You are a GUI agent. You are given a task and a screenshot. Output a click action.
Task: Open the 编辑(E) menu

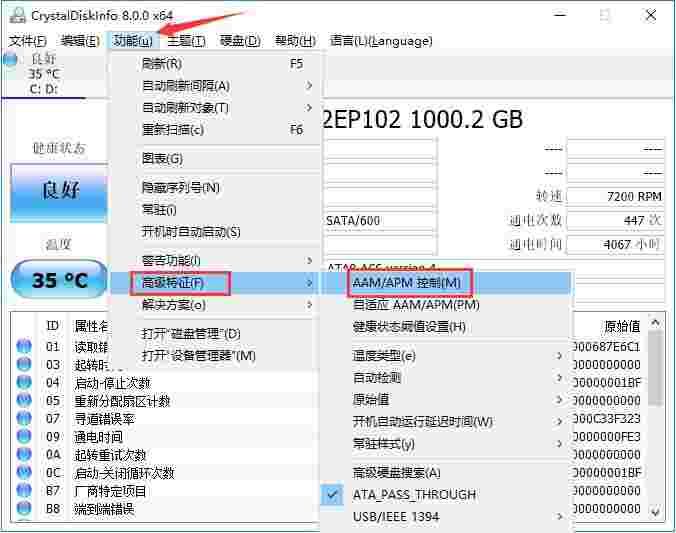(x=80, y=41)
